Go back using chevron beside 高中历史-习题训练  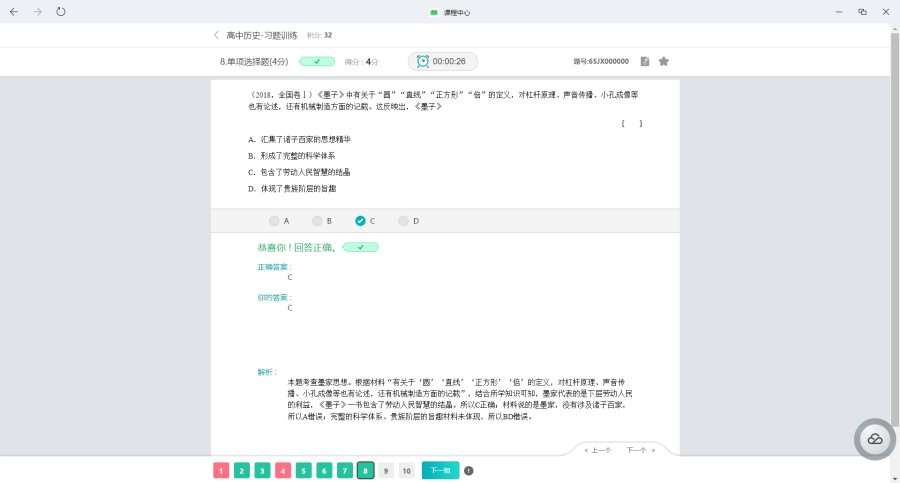coord(216,35)
